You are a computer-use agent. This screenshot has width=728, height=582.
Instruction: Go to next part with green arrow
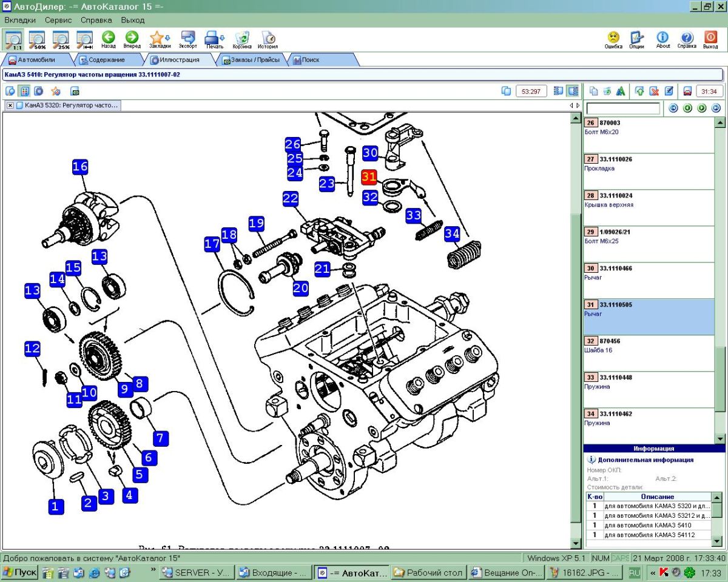pos(702,109)
